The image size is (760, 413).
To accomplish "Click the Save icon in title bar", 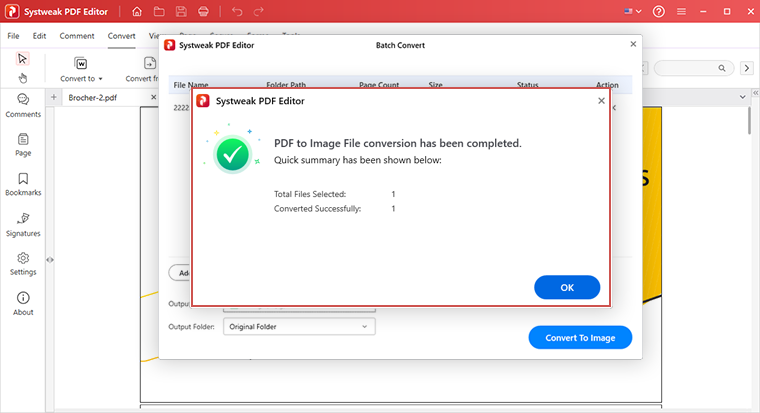I will [181, 12].
